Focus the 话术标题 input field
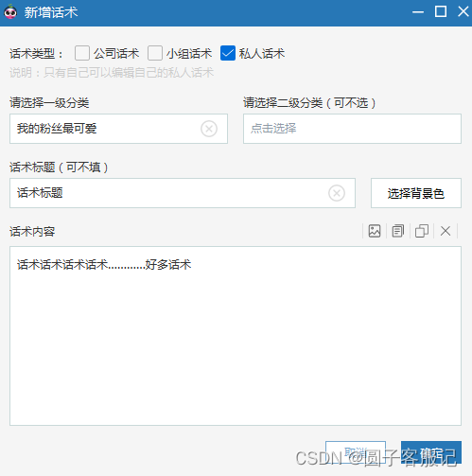 [x=183, y=193]
